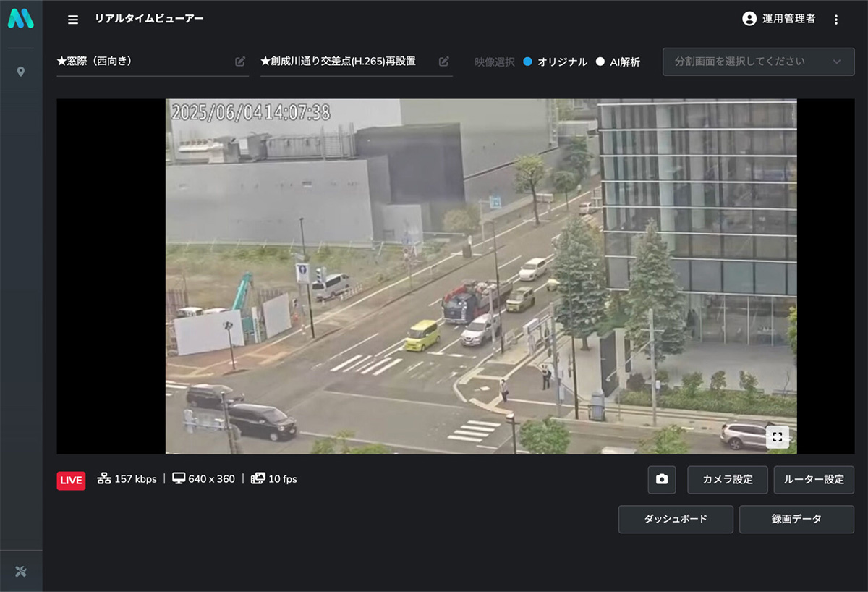Edit the ★創成川通り交差点 camera name
This screenshot has height=592, width=868.
pyautogui.click(x=444, y=62)
